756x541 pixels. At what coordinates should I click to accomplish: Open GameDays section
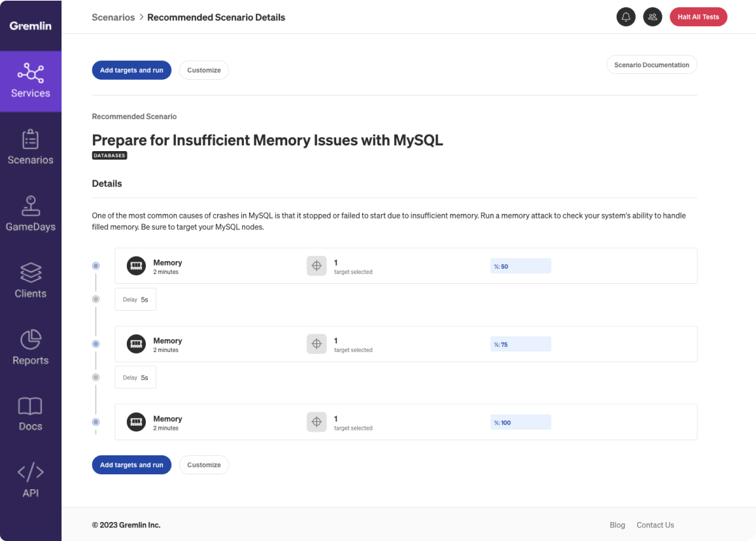tap(31, 215)
